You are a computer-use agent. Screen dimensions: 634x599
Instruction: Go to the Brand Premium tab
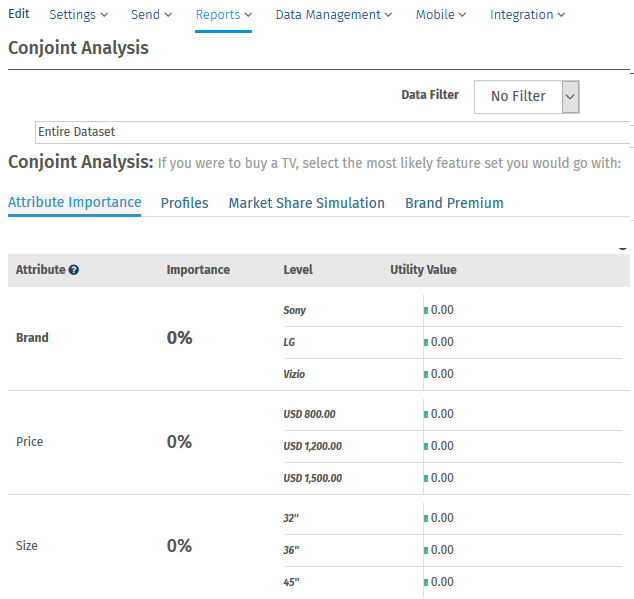click(x=454, y=203)
